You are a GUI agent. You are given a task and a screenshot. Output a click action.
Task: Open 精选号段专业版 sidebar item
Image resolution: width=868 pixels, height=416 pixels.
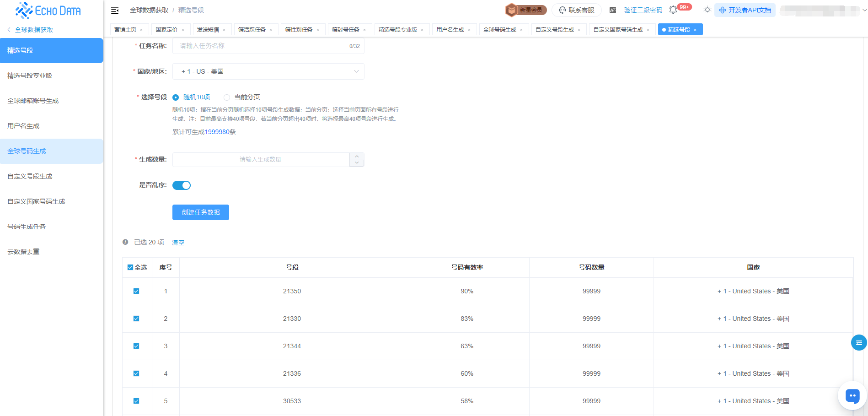pyautogui.click(x=52, y=76)
